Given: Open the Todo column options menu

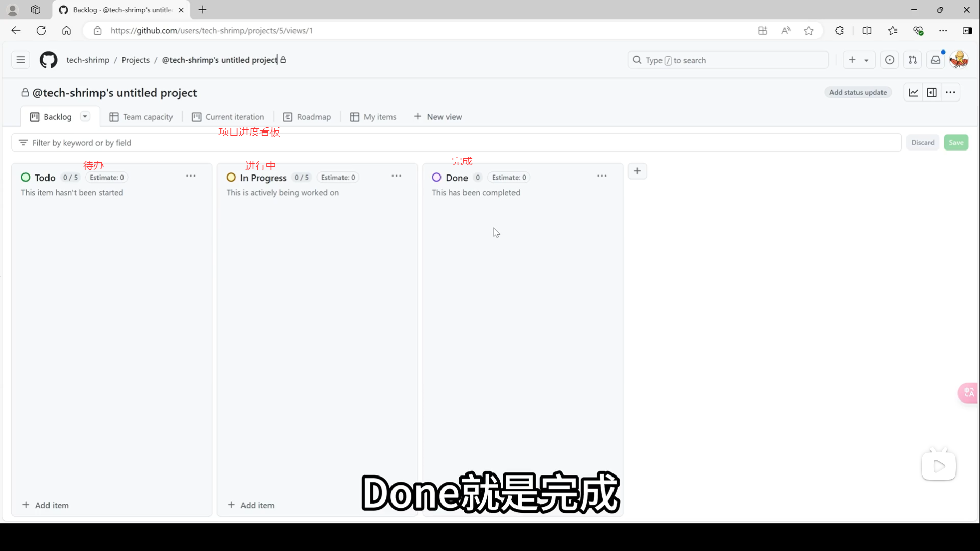Looking at the screenshot, I should (191, 176).
